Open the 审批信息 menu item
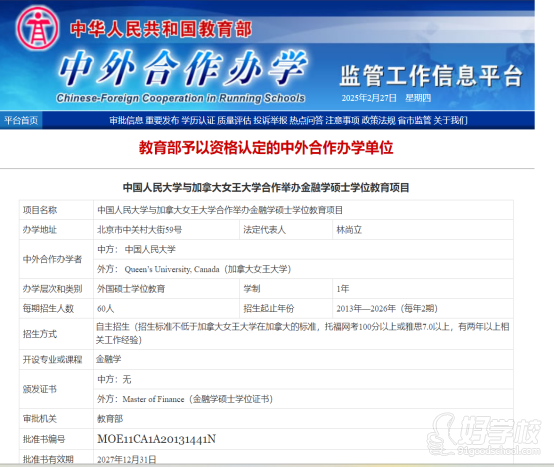The width and height of the screenshot is (554, 468). [126, 120]
